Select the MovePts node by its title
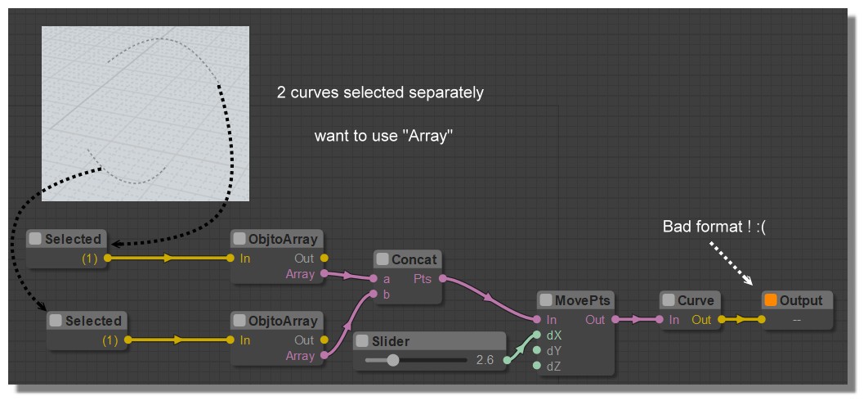This screenshot has width=868, height=405. click(x=583, y=300)
